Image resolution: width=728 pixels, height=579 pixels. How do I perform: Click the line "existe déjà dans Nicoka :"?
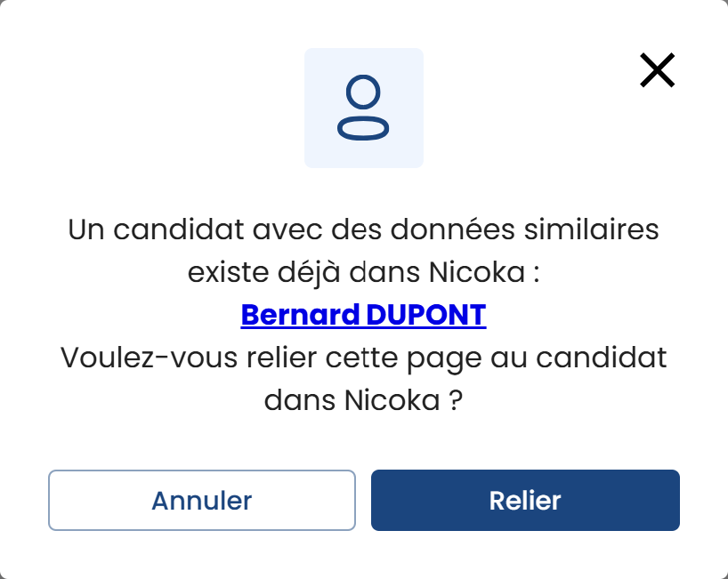point(363,273)
